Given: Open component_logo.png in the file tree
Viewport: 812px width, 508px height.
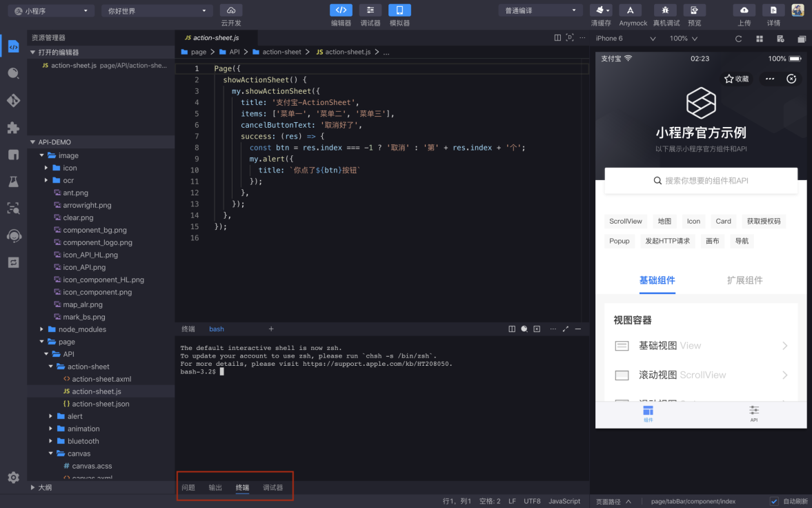Looking at the screenshot, I should click(x=97, y=242).
